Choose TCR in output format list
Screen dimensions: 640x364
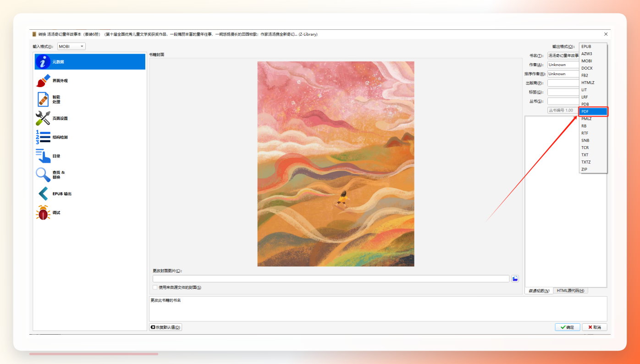pyautogui.click(x=593, y=148)
